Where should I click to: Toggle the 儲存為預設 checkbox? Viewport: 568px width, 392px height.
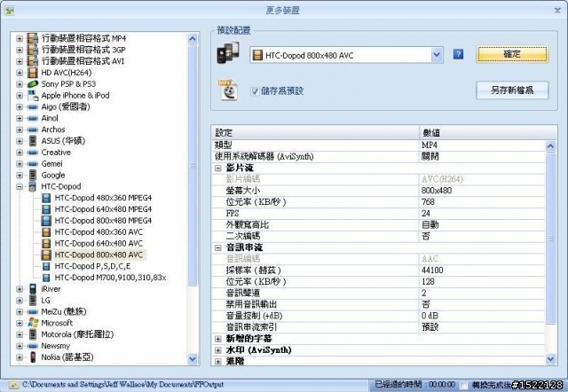click(x=255, y=91)
